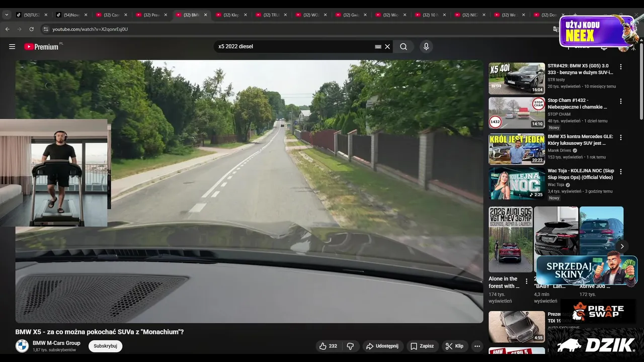The width and height of the screenshot is (644, 362).
Task: Share the video via Udostępnij
Action: tap(382, 346)
